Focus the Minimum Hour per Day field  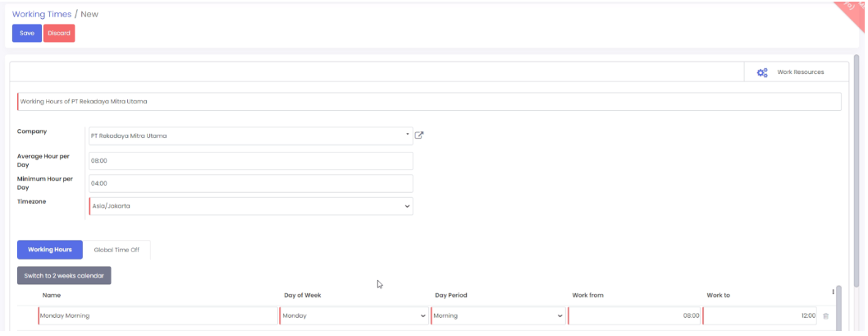(250, 183)
